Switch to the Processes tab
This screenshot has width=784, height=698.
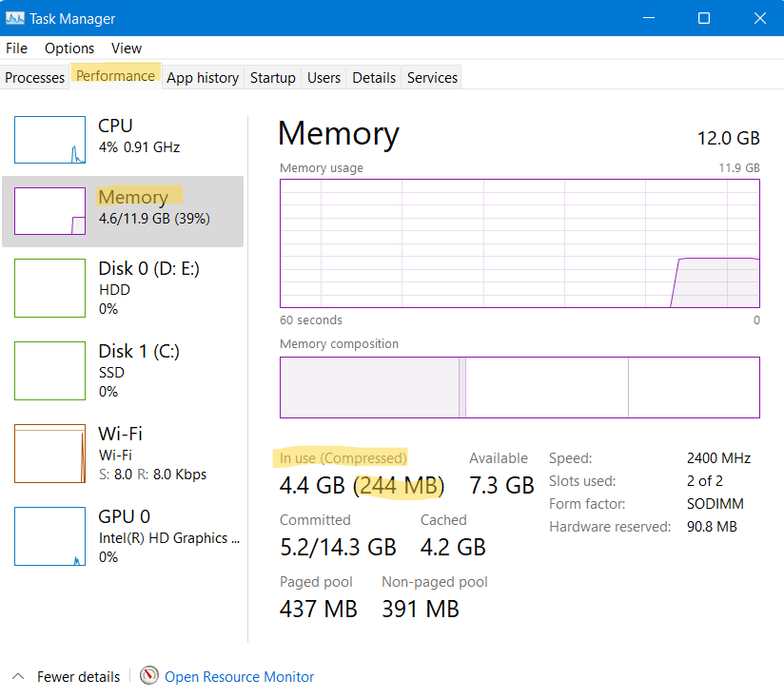click(34, 78)
